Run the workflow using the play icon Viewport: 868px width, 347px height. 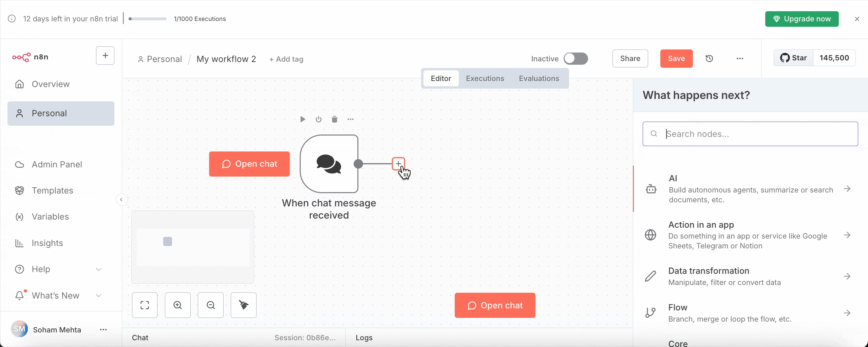tap(302, 119)
